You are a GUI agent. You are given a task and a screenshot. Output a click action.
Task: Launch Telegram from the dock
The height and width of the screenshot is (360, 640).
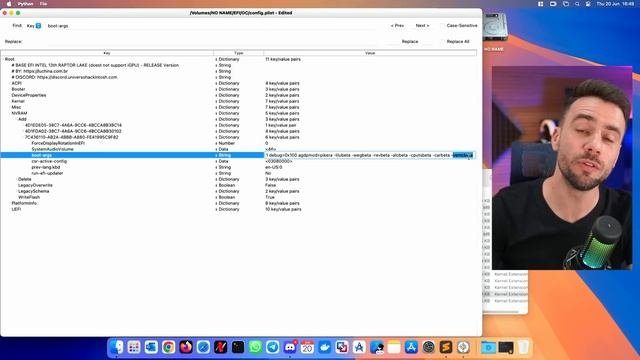pos(273,347)
